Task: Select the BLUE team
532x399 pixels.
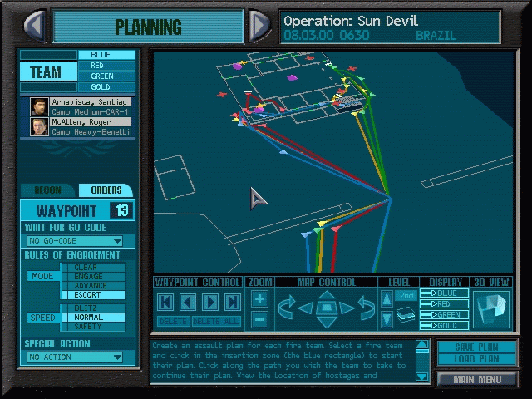Action: [x=106, y=55]
